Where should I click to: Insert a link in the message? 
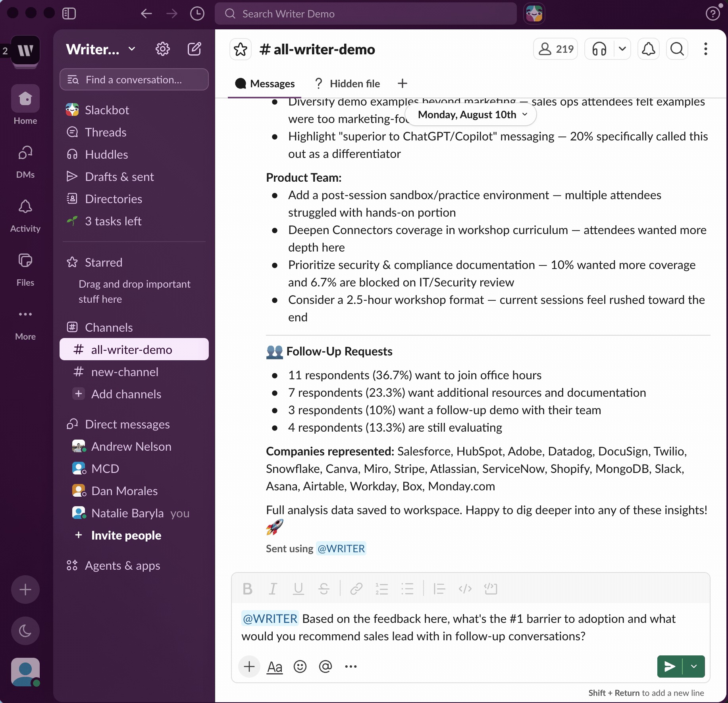356,589
